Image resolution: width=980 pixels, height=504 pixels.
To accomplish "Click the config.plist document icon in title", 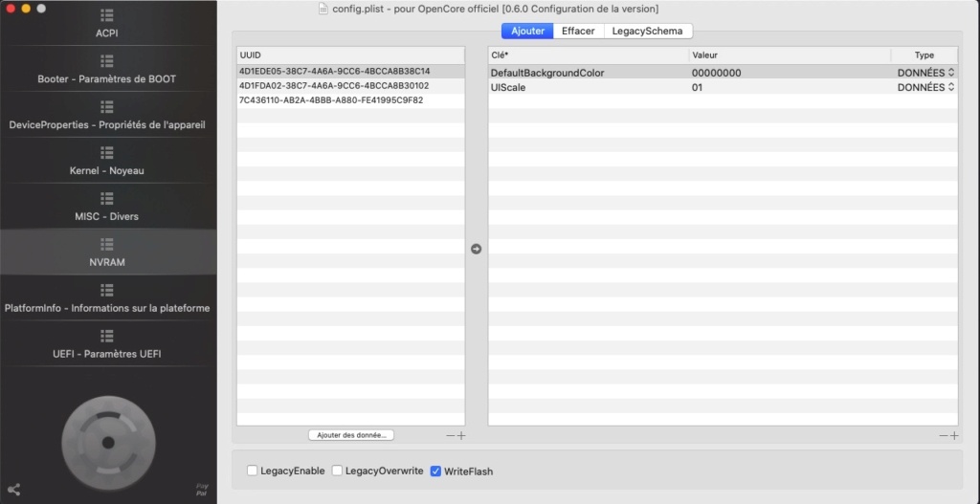I will [x=323, y=9].
